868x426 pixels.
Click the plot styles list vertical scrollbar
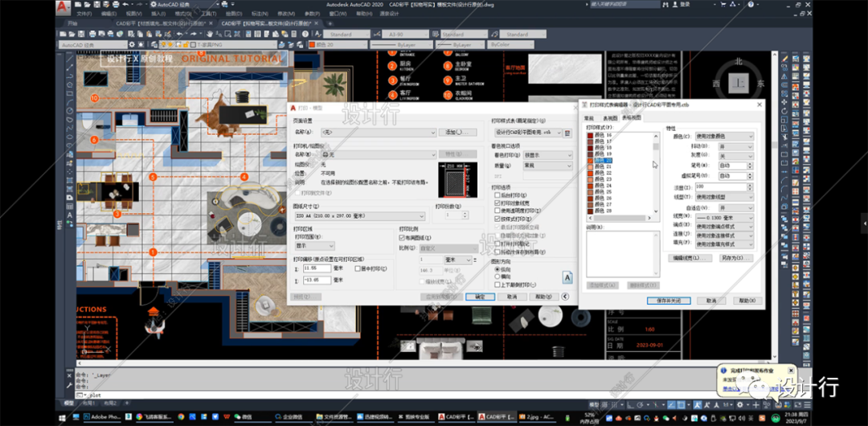coord(656,174)
